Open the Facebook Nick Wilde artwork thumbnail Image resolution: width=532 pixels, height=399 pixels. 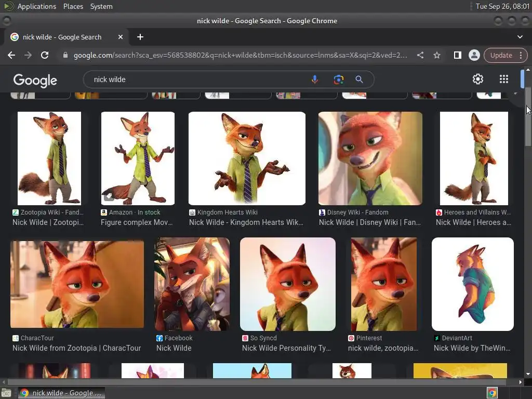click(192, 284)
